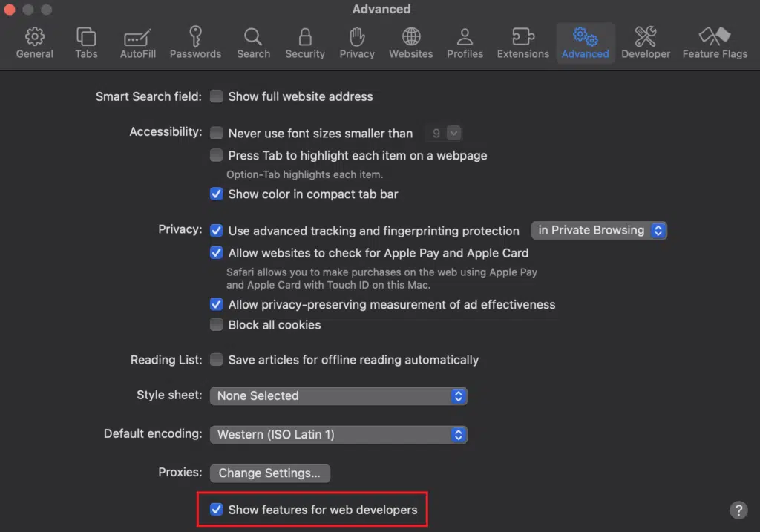Screen dimensions: 760x532
Task: Uncheck Show features for web developers
Action: [x=217, y=510]
